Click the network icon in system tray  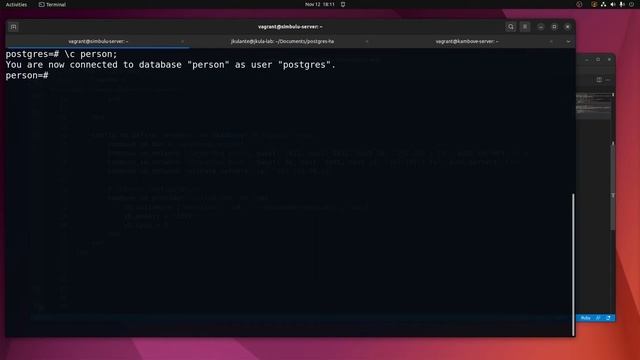pyautogui.click(x=603, y=4)
